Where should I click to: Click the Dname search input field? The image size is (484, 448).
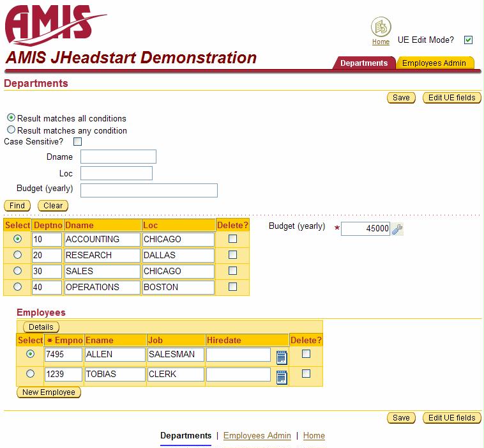point(118,157)
